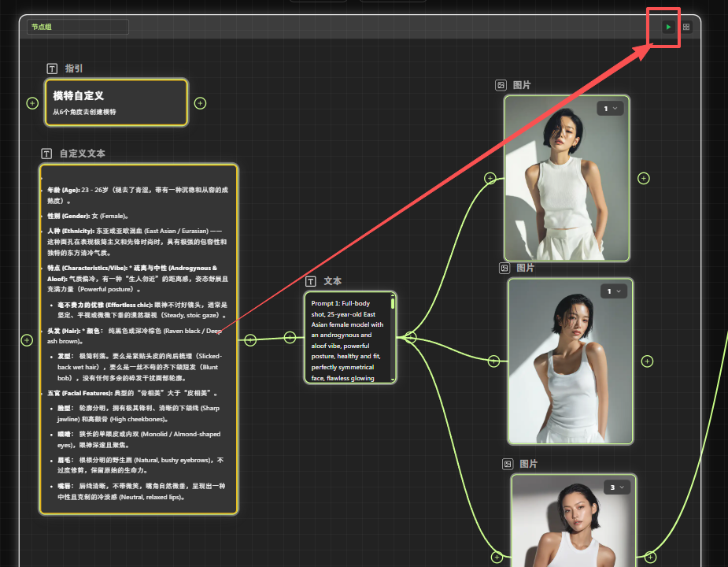
Task: Click the text icon beside the 指引 label
Action: coord(53,69)
